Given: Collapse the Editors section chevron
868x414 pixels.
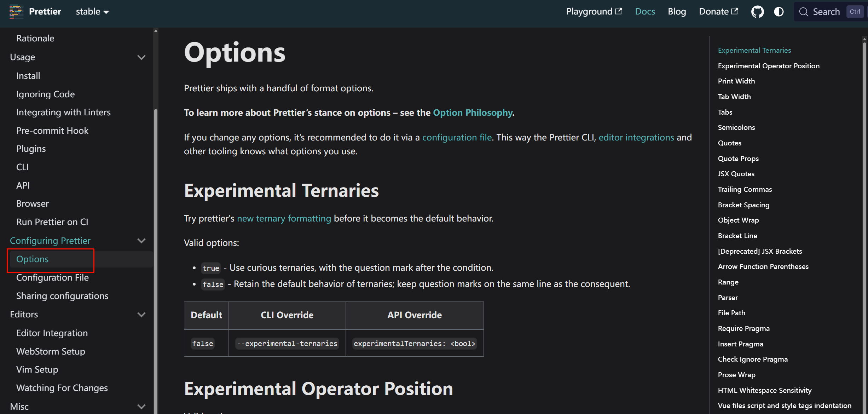Looking at the screenshot, I should 141,315.
